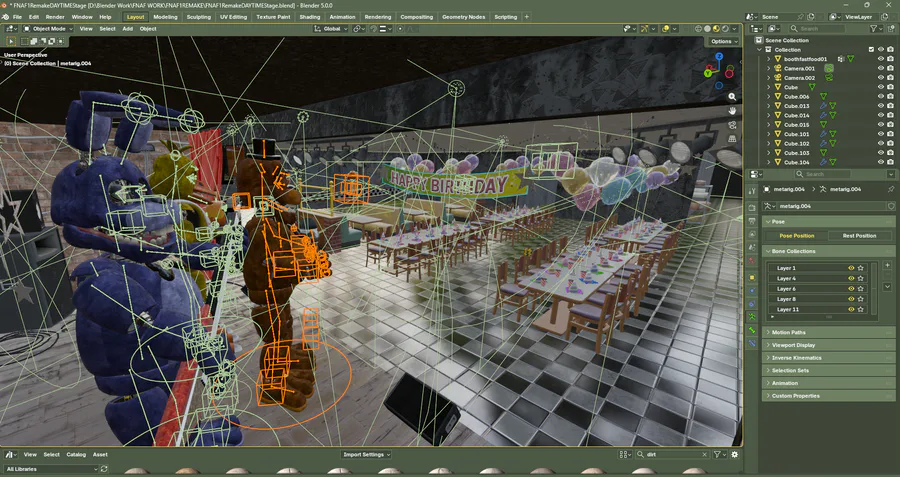Open the Render menu
Screen dimensions: 900x477
point(55,17)
